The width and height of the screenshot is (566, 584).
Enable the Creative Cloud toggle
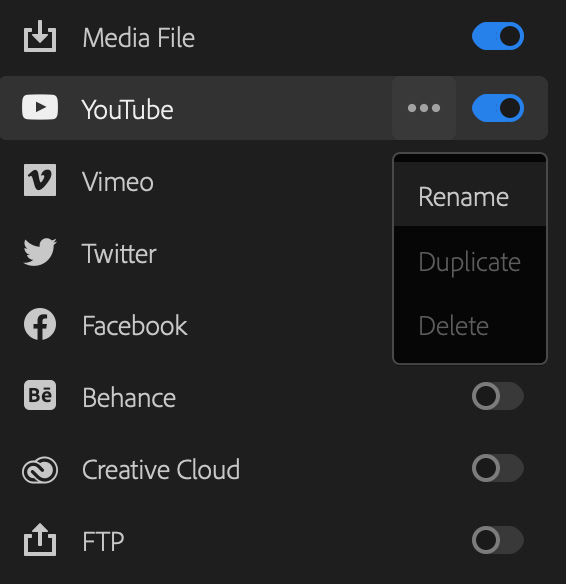[x=498, y=468]
